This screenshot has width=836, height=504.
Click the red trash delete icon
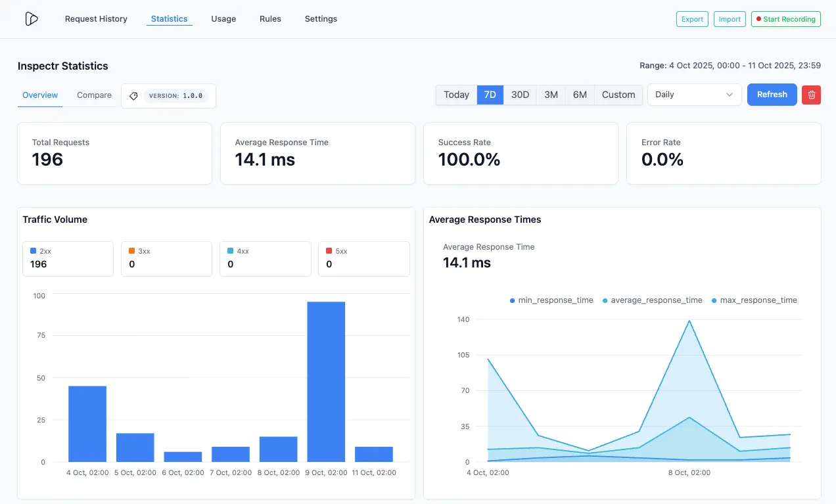click(811, 95)
